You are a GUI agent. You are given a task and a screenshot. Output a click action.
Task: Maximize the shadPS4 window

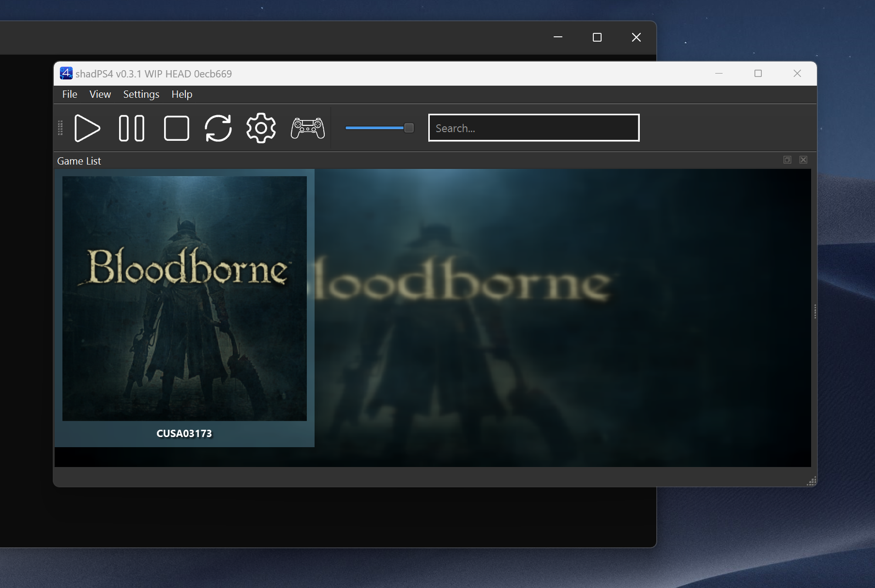[x=758, y=74]
